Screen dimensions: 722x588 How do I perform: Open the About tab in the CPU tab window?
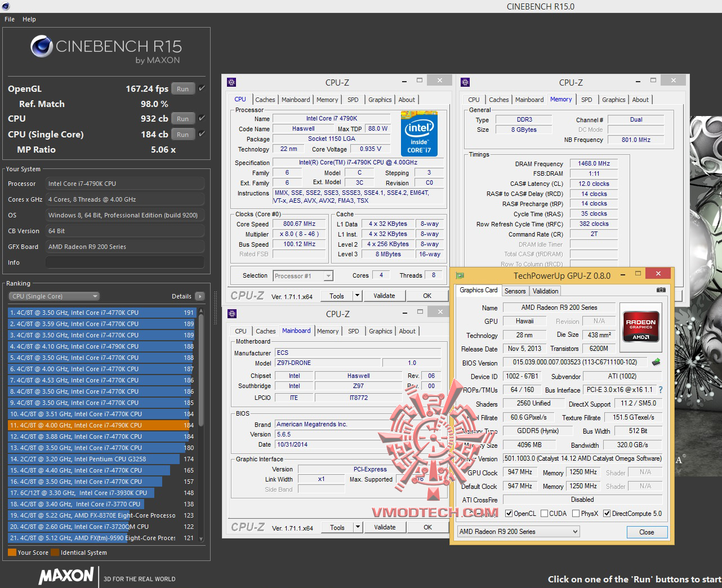point(407,100)
